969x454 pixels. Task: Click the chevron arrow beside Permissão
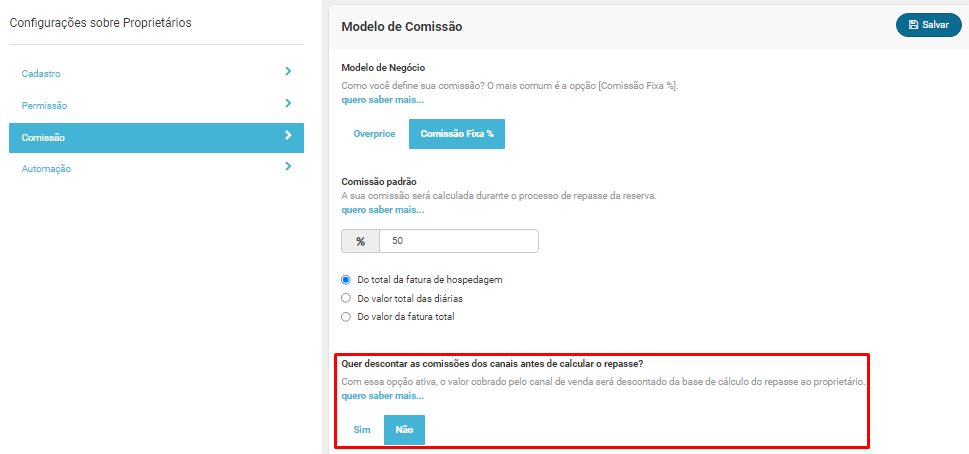point(288,103)
